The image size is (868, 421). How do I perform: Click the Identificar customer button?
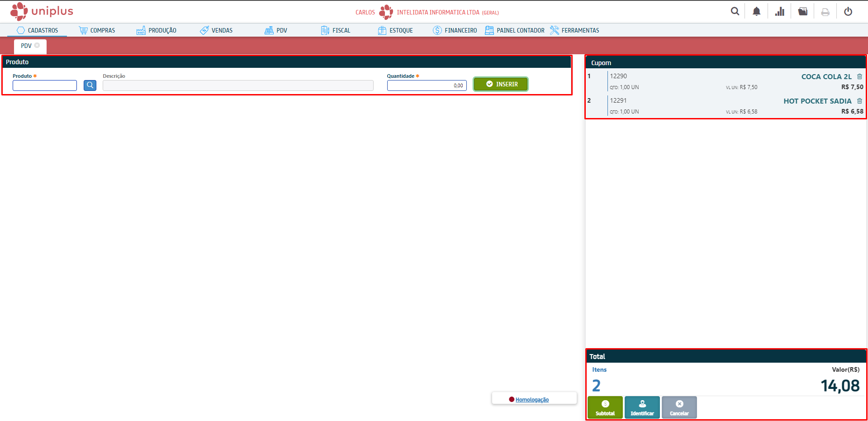(642, 407)
